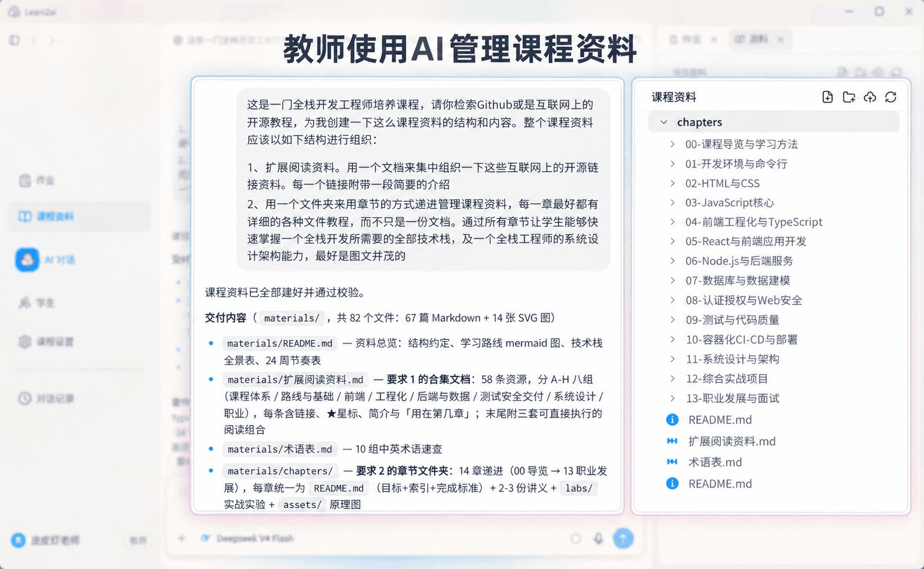Expand 01-开发环境与命令行 folder
The width and height of the screenshot is (924, 569).
(672, 164)
